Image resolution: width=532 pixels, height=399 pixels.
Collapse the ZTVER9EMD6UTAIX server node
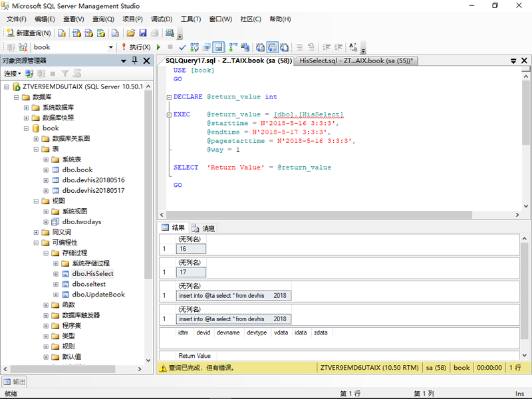[x=7, y=87]
